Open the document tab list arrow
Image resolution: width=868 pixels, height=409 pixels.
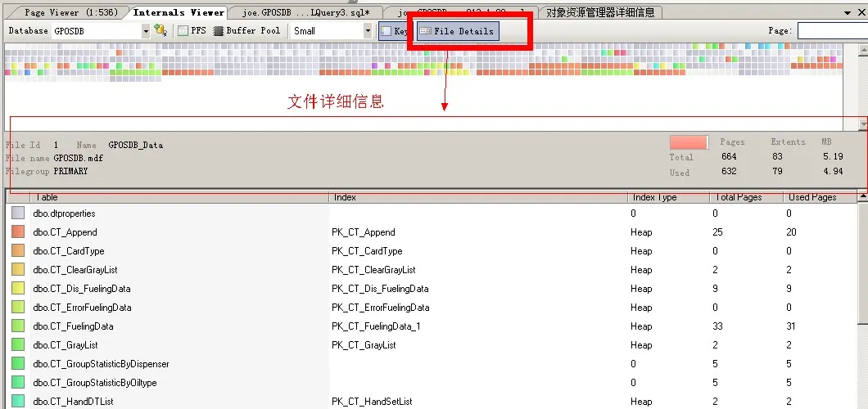click(848, 12)
